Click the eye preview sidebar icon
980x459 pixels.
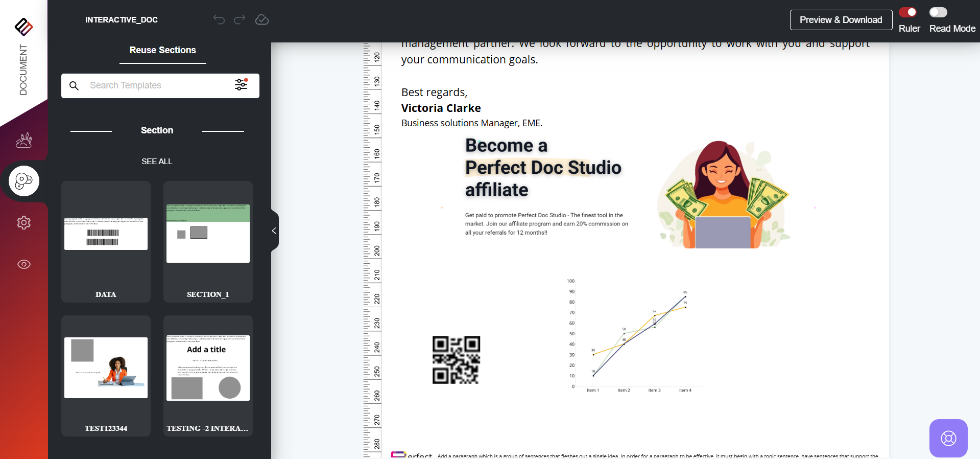click(x=23, y=264)
